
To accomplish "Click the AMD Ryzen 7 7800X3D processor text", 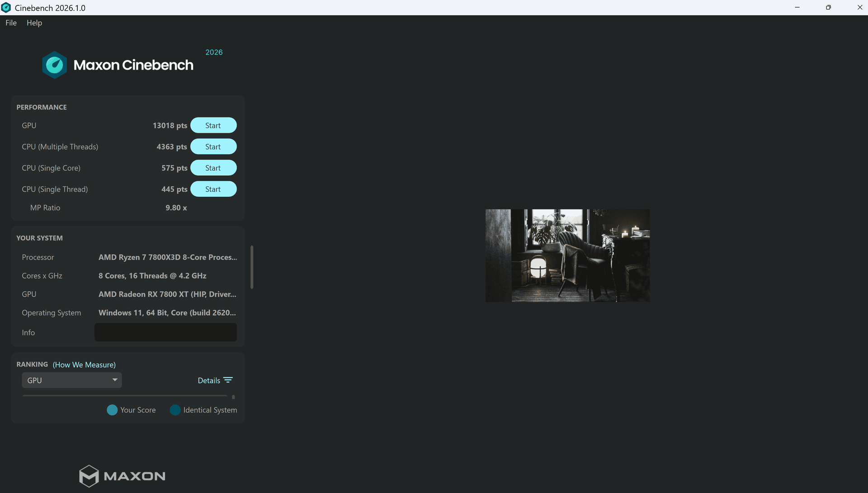I will pos(168,257).
